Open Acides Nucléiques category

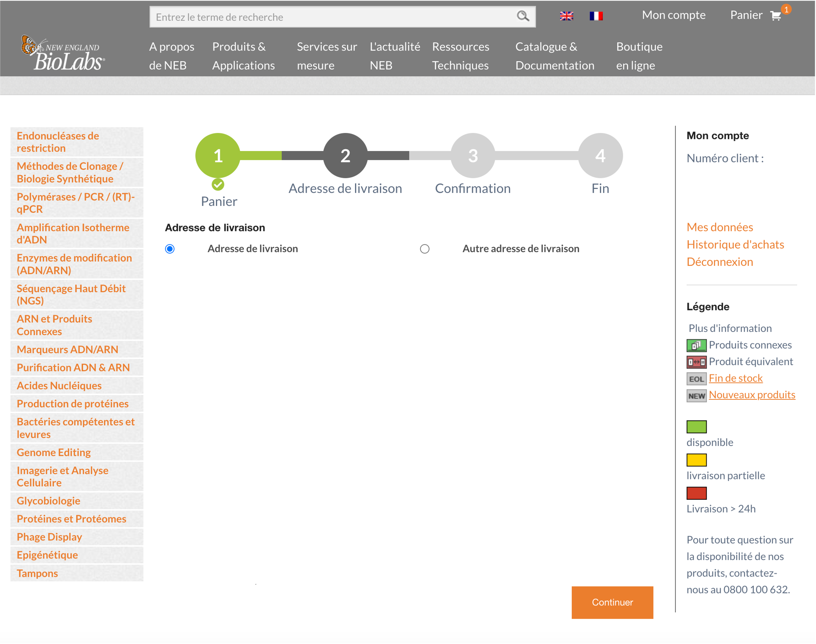pos(77,386)
